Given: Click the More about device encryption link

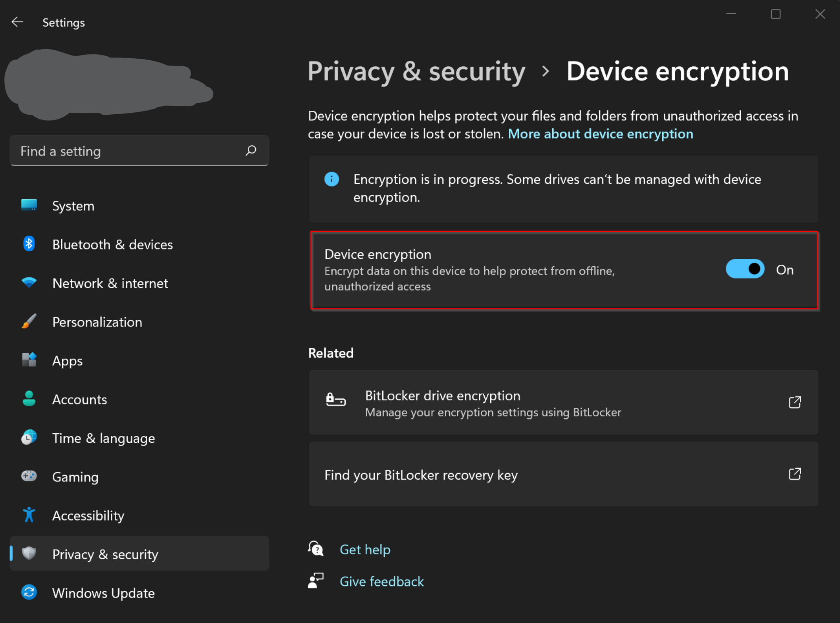Looking at the screenshot, I should (x=601, y=134).
